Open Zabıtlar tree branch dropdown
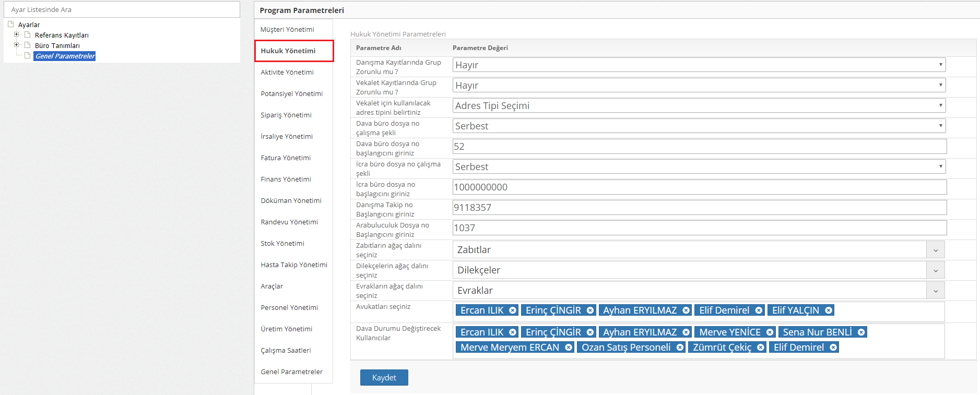 click(935, 250)
